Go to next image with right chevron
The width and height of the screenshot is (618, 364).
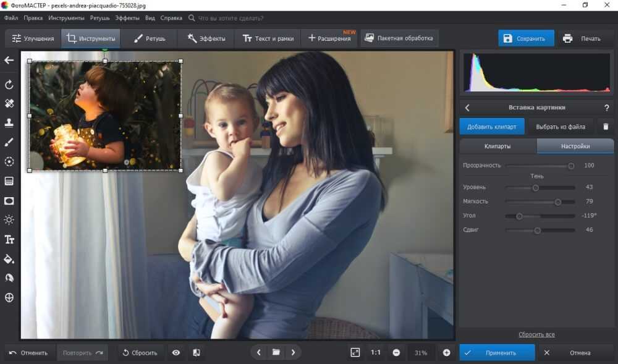click(293, 352)
